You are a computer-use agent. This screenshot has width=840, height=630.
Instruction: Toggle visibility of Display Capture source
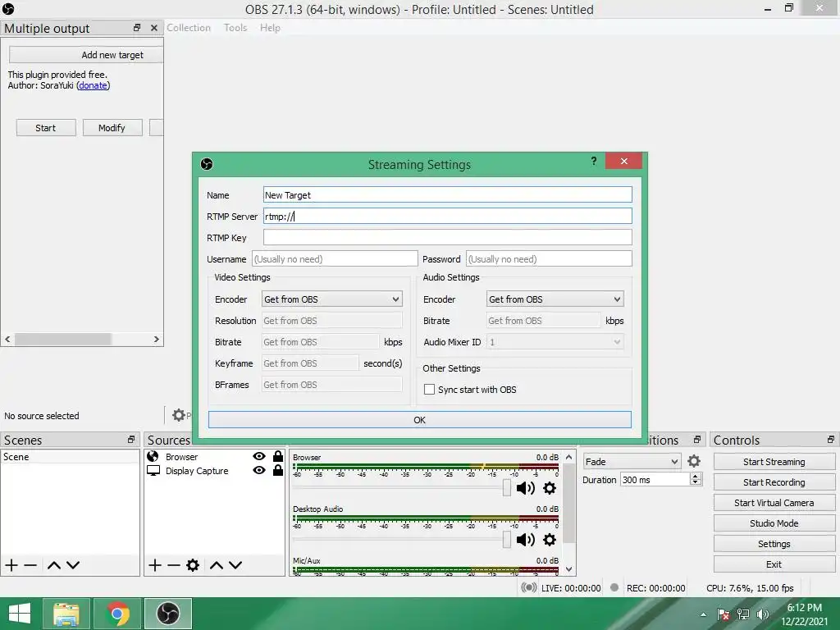(x=259, y=470)
